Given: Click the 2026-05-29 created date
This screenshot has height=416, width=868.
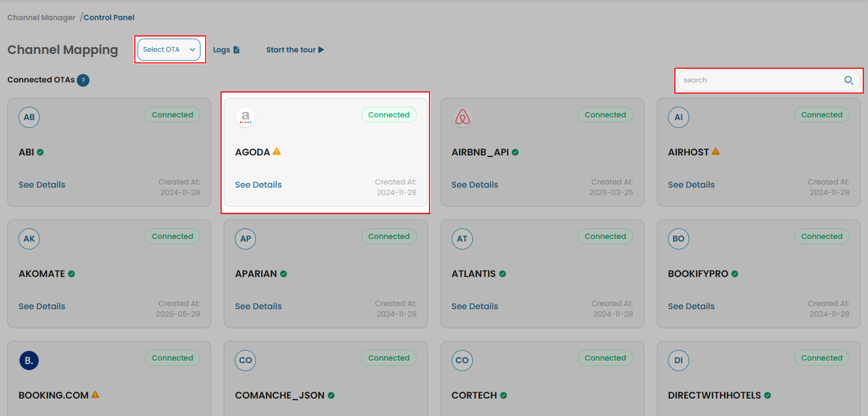Looking at the screenshot, I should (178, 314).
